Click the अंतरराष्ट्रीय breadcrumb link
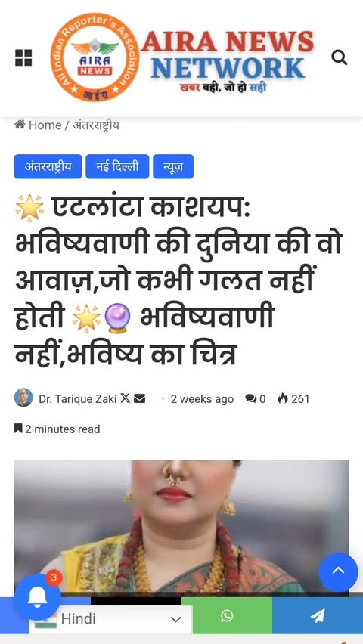This screenshot has width=363, height=644. [x=96, y=125]
